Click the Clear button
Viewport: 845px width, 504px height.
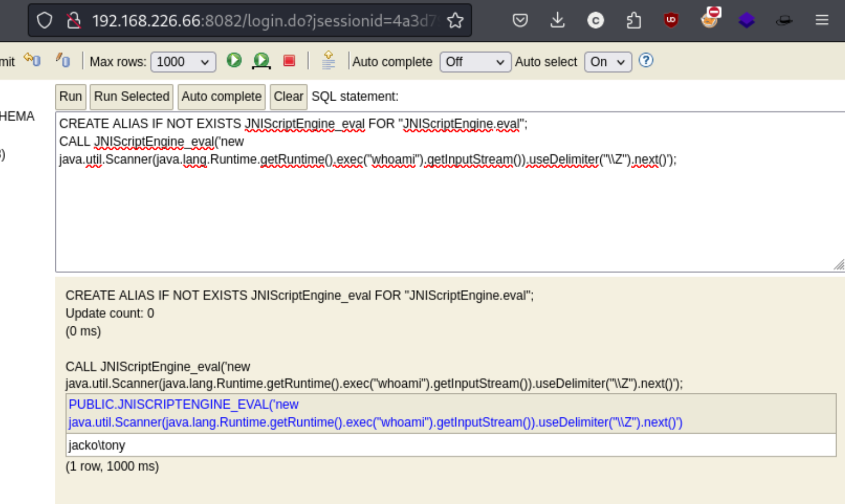[x=288, y=97]
